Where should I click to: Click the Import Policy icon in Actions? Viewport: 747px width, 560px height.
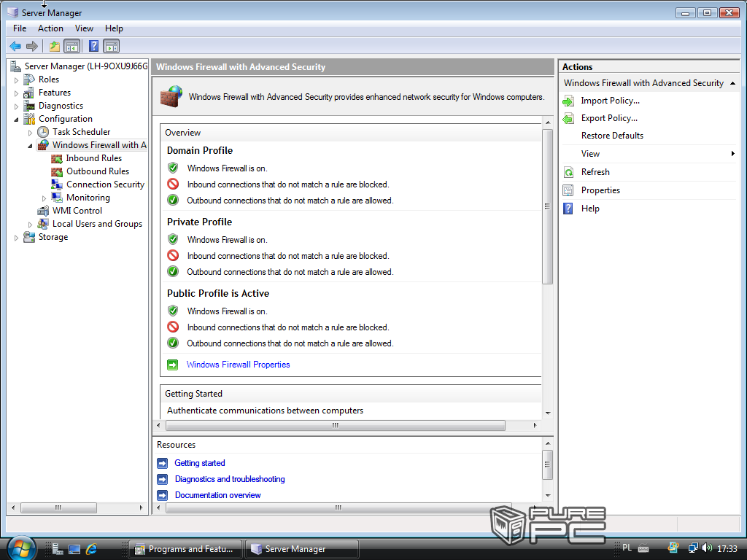pyautogui.click(x=568, y=101)
